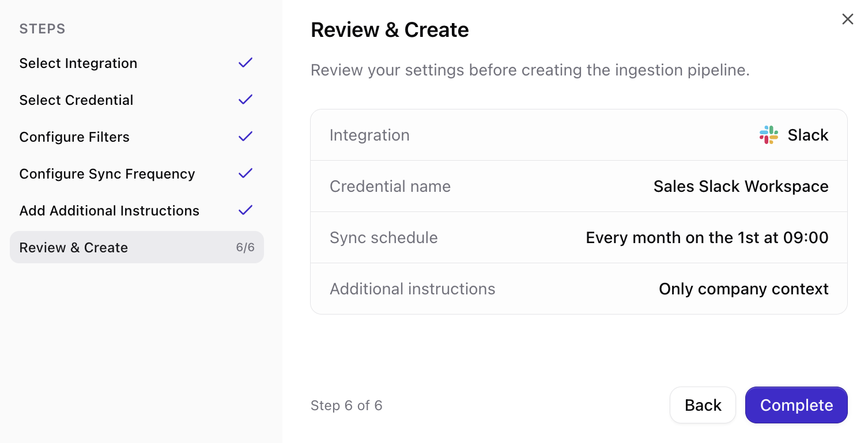The image size is (868, 443).
Task: Click the Additional instructions label
Action: pos(413,289)
